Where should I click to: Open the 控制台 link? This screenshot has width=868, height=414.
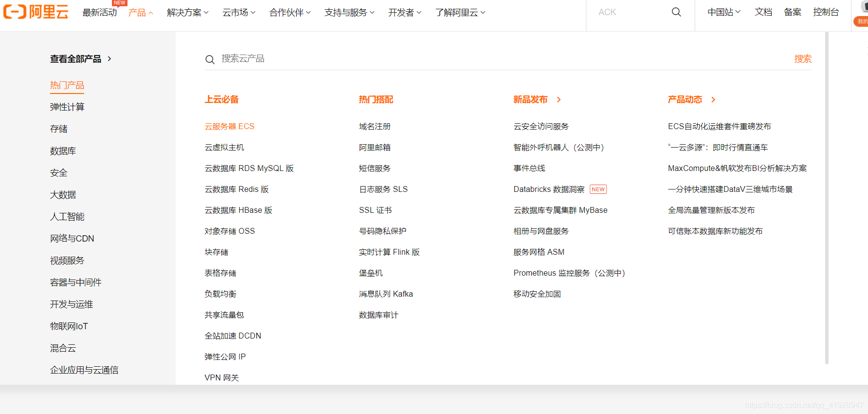click(826, 12)
